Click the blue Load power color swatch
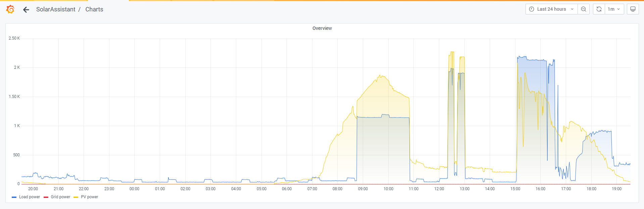Screen dimensions: 644x209 click(14, 197)
